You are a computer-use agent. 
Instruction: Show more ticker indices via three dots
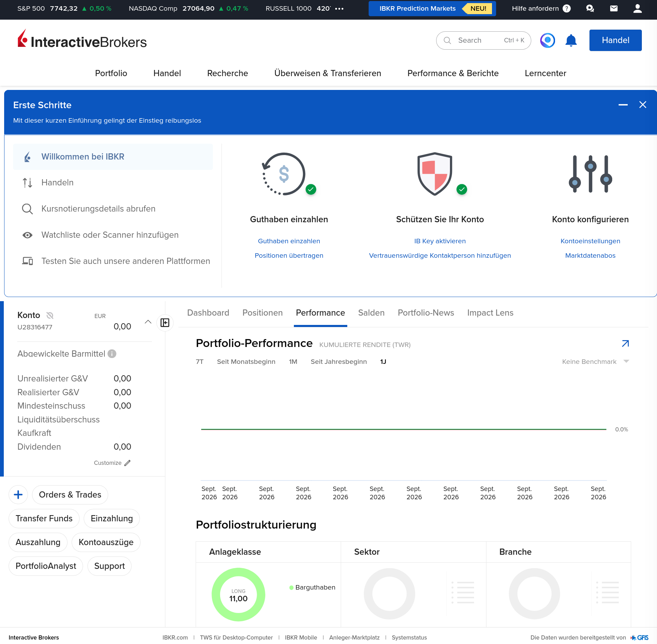pos(339,9)
